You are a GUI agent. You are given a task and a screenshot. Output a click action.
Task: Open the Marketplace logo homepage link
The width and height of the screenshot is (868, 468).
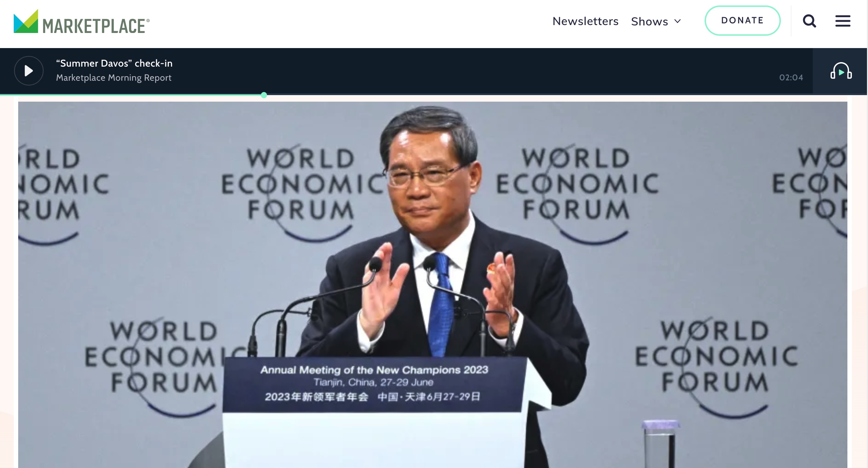coord(82,22)
